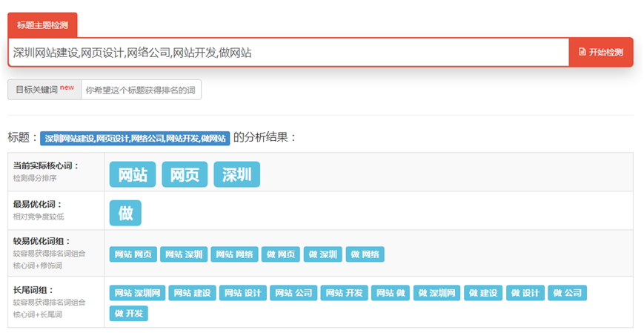Click the single 做 easiest-to-optimize tag

[x=125, y=213]
